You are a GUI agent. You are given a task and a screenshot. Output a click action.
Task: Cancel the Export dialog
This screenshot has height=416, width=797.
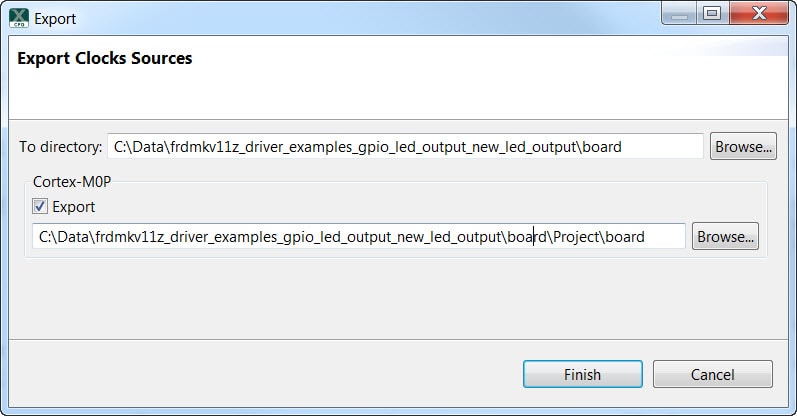coord(712,375)
